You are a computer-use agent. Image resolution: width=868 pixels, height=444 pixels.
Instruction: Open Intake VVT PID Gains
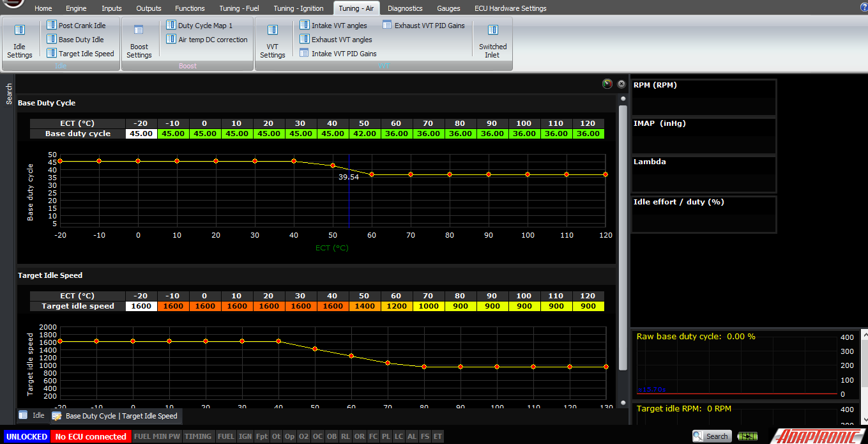(338, 54)
